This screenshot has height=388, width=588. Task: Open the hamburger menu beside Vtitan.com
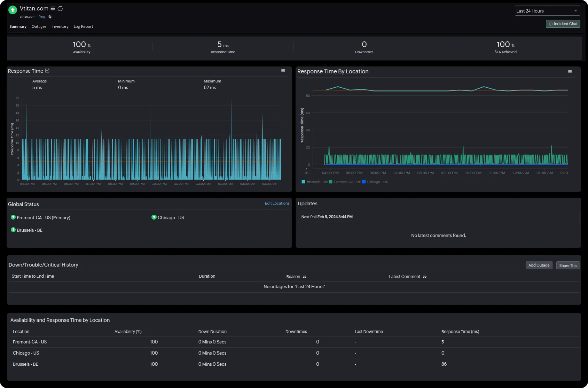point(53,8)
